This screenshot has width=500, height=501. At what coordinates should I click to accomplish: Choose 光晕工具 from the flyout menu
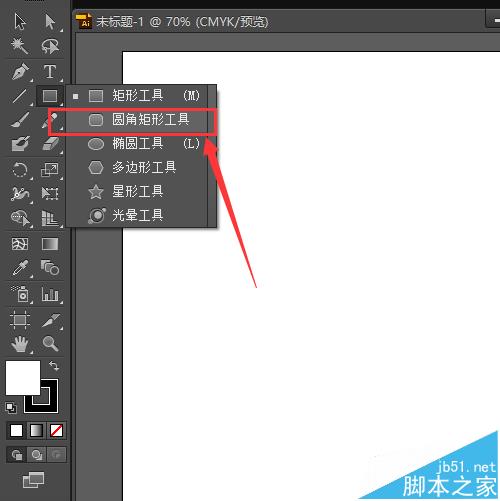[136, 215]
